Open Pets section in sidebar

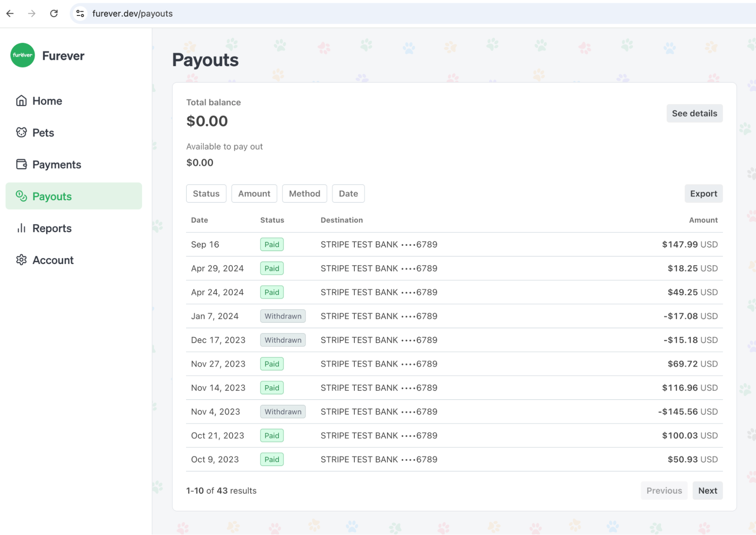coord(74,132)
